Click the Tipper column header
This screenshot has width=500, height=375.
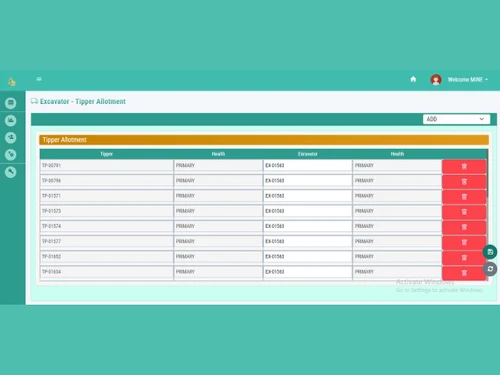pos(106,154)
